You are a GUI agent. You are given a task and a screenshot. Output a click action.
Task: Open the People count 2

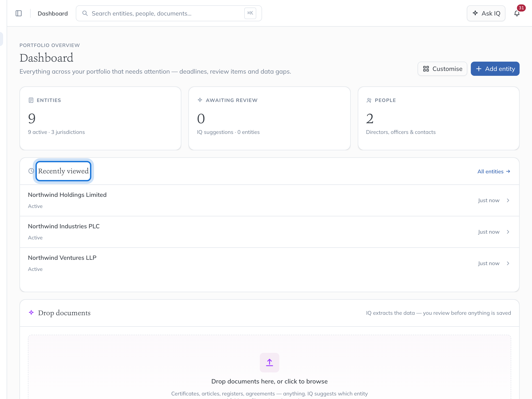click(370, 119)
